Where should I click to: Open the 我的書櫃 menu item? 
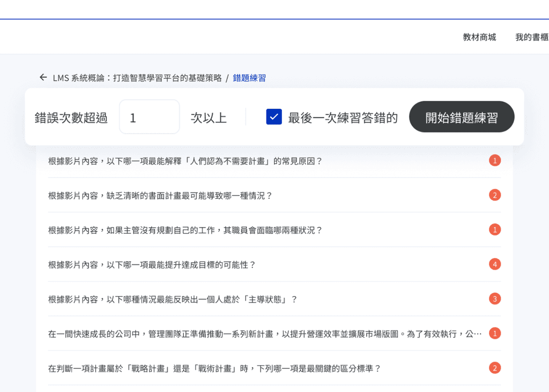(x=532, y=37)
